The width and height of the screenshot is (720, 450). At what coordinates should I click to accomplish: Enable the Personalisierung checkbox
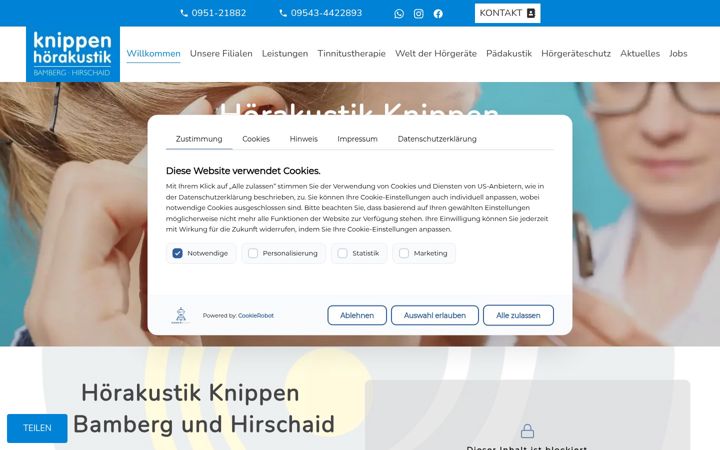pyautogui.click(x=253, y=253)
